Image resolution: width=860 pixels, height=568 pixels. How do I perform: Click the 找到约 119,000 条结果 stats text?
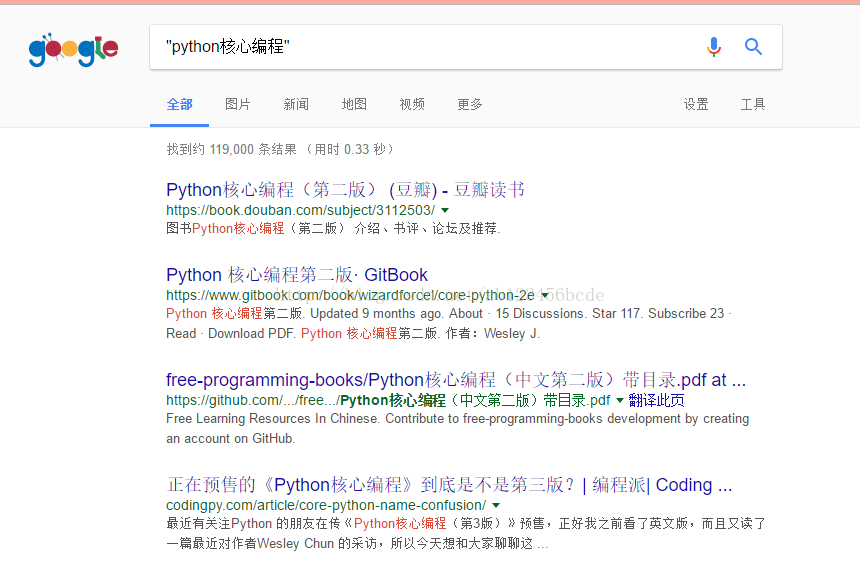pos(280,149)
